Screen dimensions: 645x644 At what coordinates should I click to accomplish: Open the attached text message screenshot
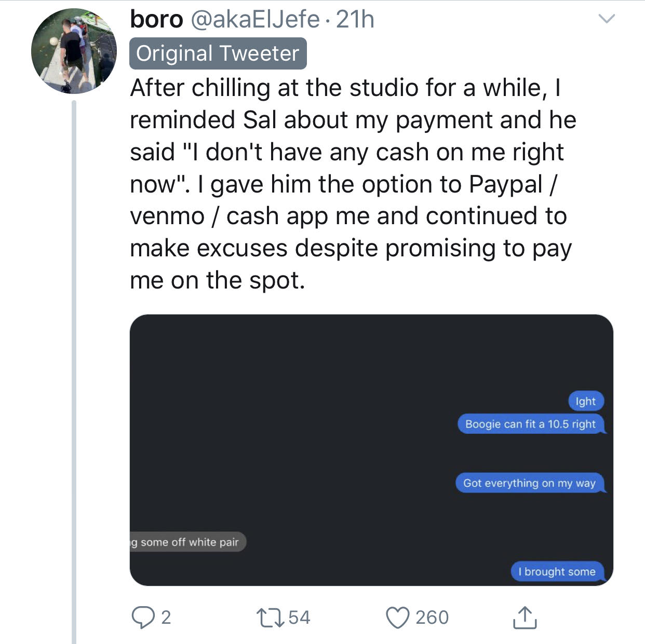pos(371,450)
